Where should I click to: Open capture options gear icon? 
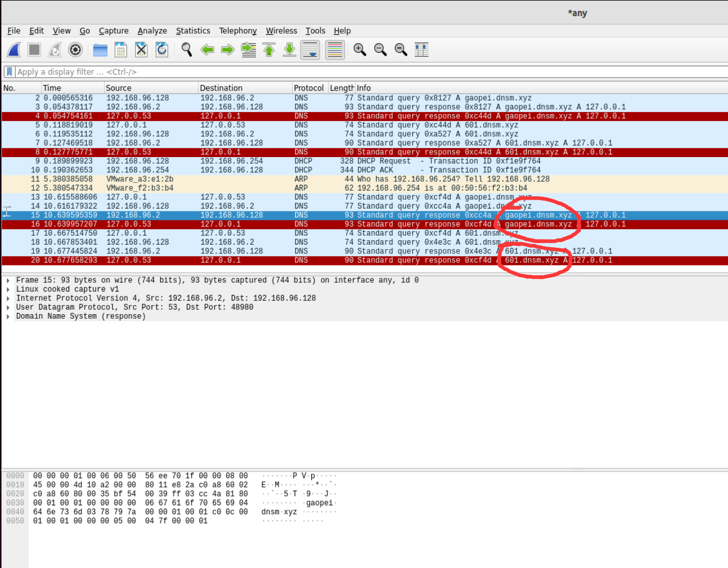[75, 50]
